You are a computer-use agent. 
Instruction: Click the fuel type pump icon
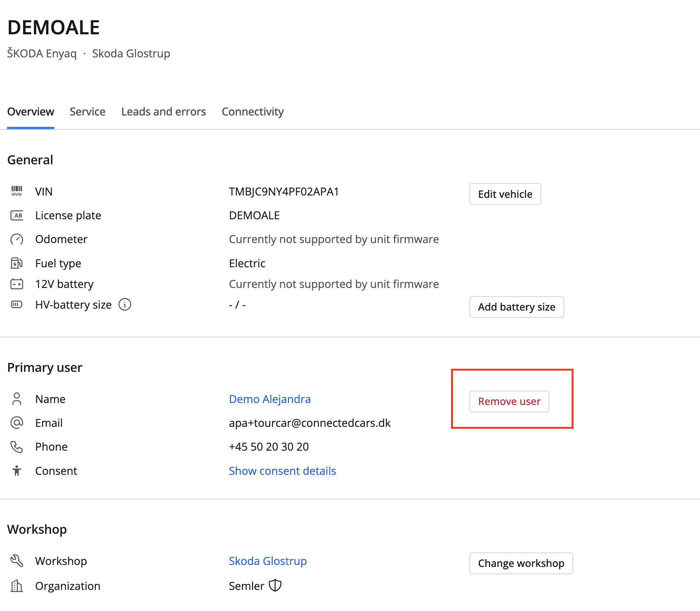coord(16,263)
